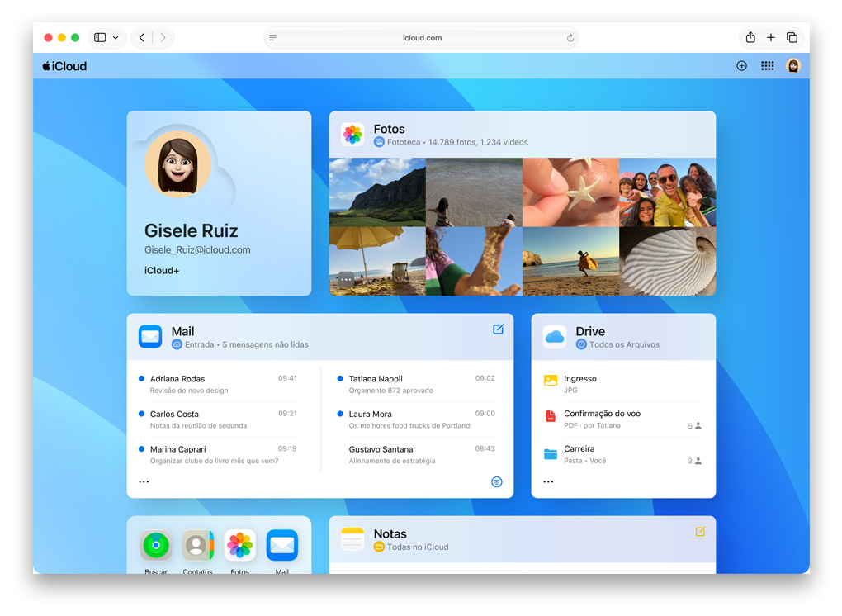Click the iCloud logo in header
Viewport: 842px width, 616px height.
tap(64, 66)
